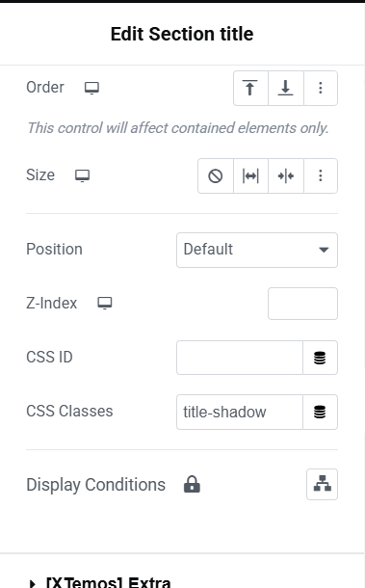Open dynamic tags for CSS ID

320,358
